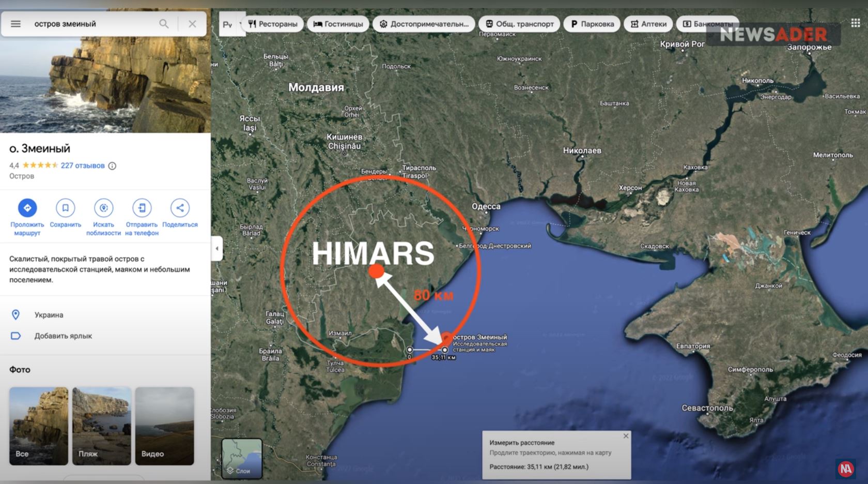The image size is (868, 484).
Task: Click the Джанкой town label
Action: 769,285
